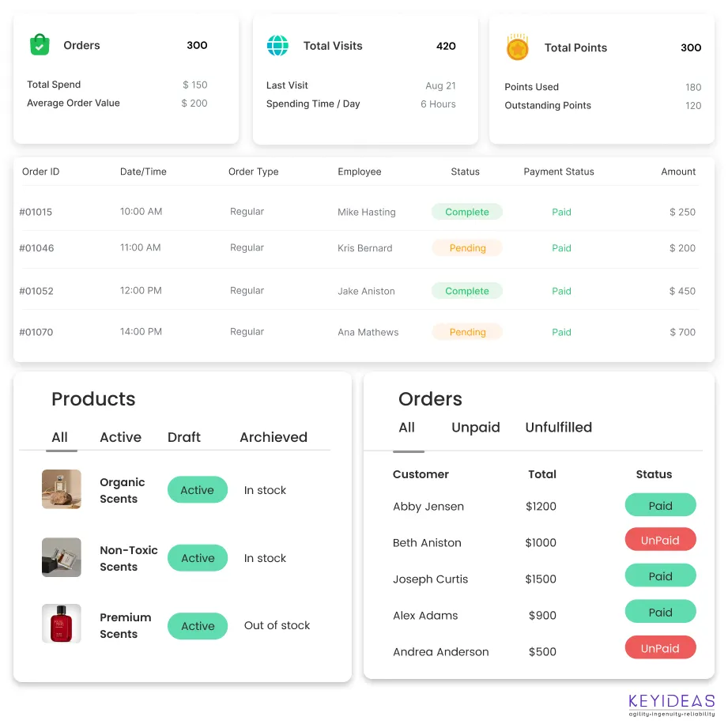The height and width of the screenshot is (728, 728).
Task: Click the globe Total Visits icon
Action: click(x=277, y=46)
